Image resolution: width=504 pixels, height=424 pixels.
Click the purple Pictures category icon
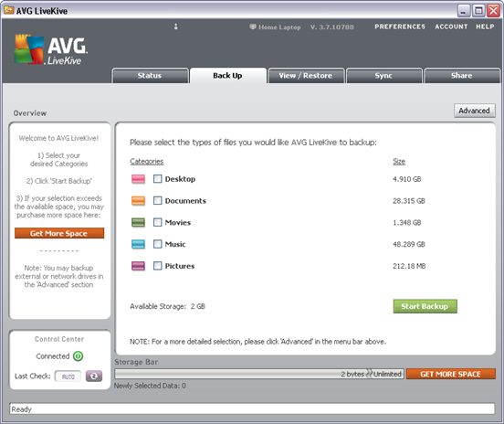coord(138,266)
